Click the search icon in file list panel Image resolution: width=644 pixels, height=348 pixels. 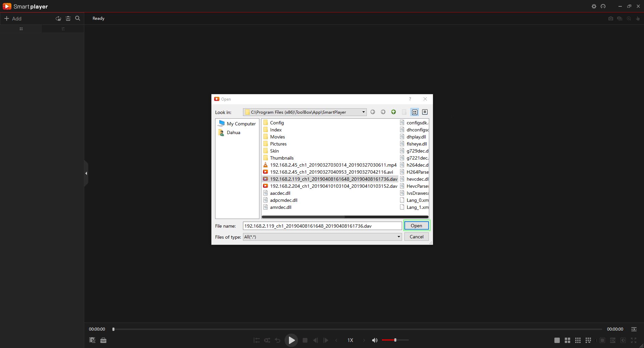click(x=78, y=18)
